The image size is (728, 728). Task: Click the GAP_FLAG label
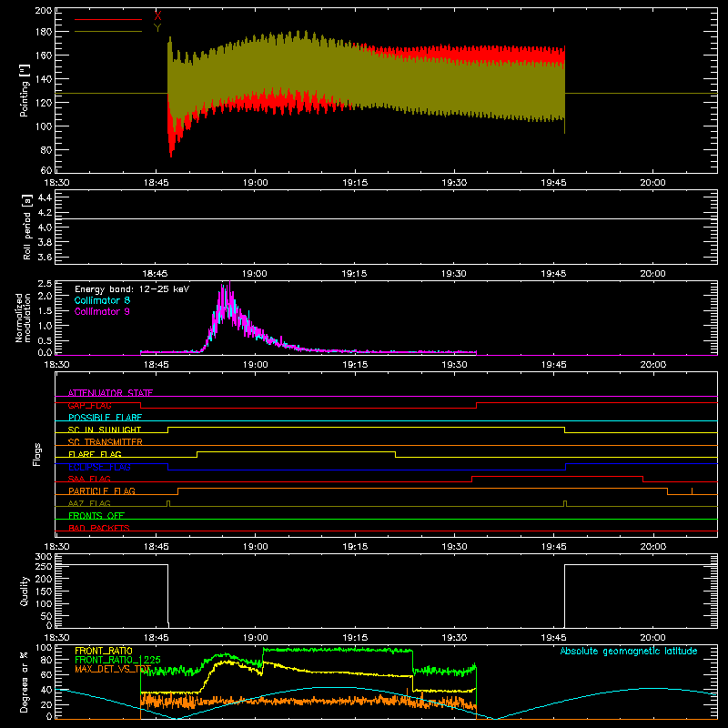tap(89, 405)
